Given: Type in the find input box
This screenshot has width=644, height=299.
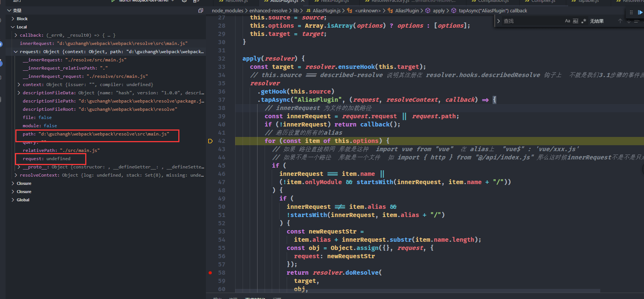Looking at the screenshot, I should [531, 21].
